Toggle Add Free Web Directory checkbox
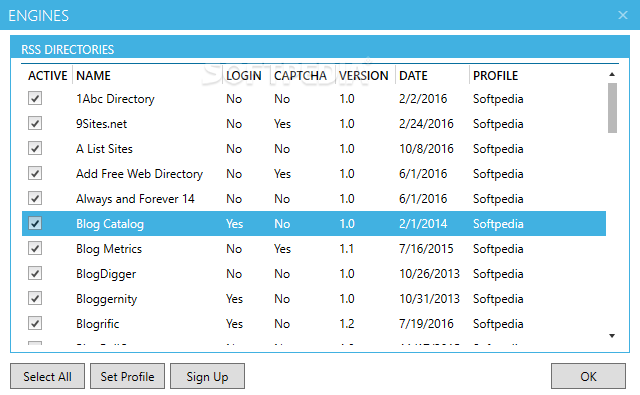The image size is (640, 395). pyautogui.click(x=35, y=173)
